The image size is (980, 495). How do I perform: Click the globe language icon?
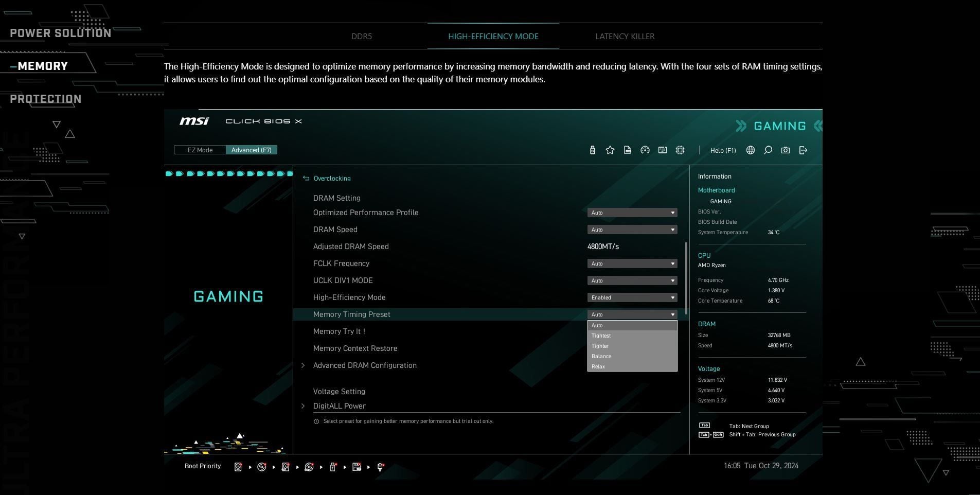[x=751, y=150]
